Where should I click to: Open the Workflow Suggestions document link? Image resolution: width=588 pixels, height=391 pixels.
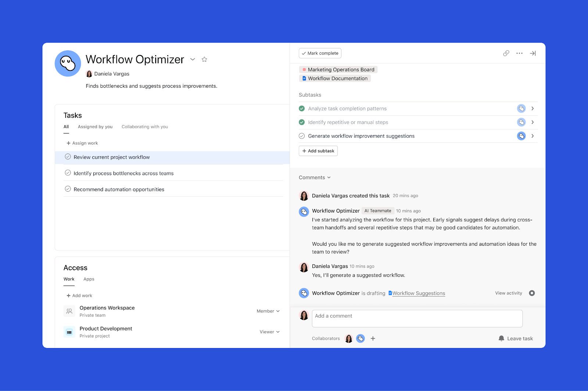(x=418, y=293)
